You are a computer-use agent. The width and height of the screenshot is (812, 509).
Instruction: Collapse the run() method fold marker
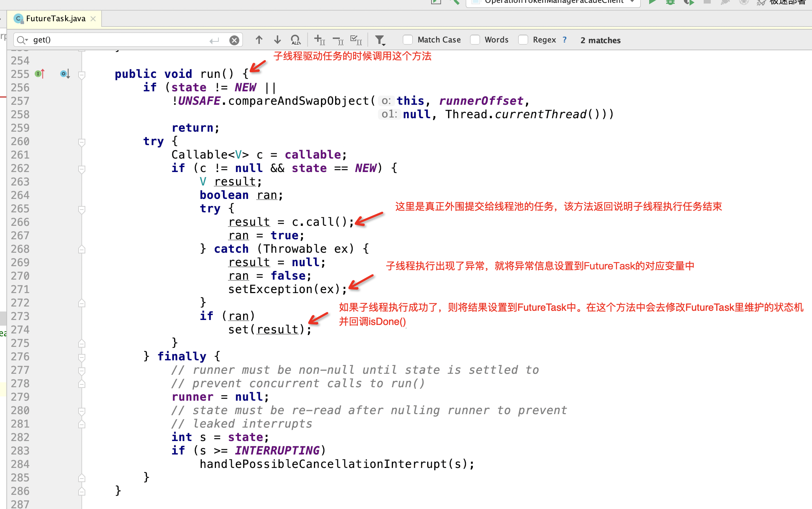(x=82, y=75)
